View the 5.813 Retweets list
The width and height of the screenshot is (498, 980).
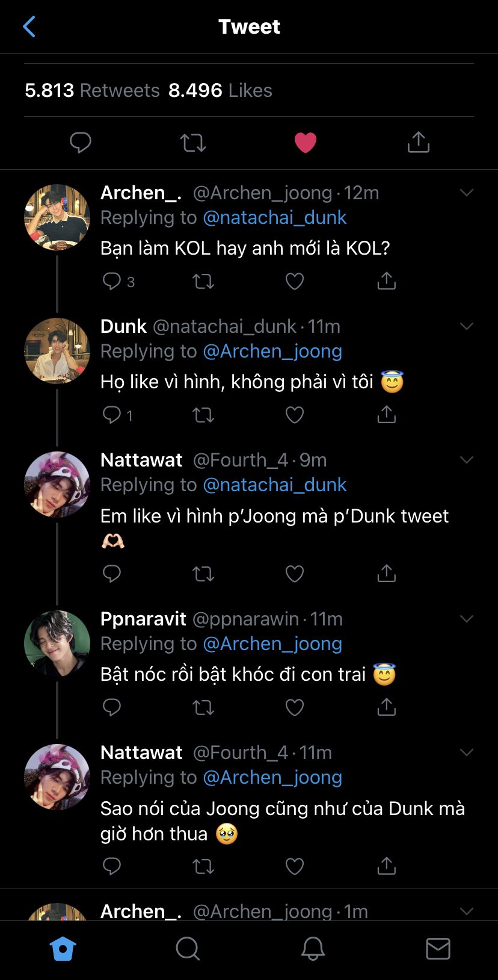[x=92, y=90]
